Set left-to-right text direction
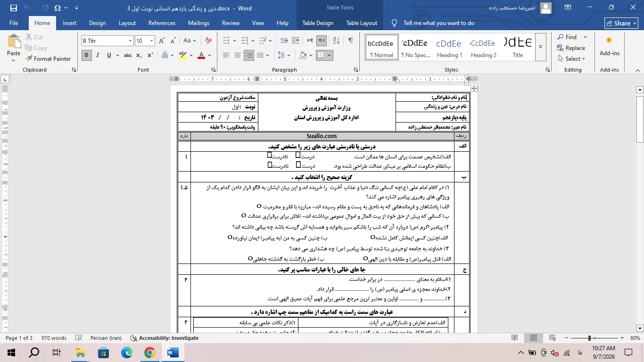This screenshot has height=362, width=644. click(310, 41)
